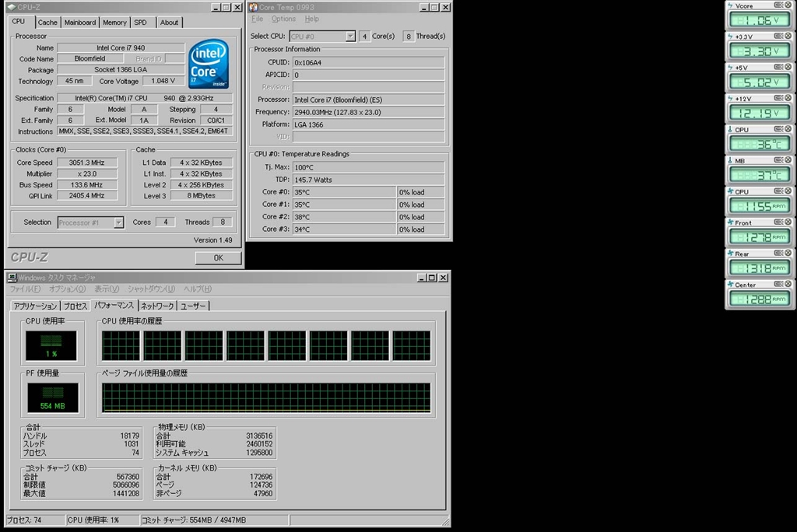797x532 pixels.
Task: Click the Center fan widget fan icon
Action: 730,285
